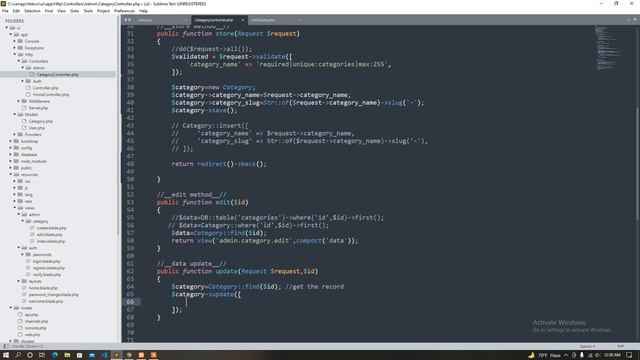Open the notification center icon
This screenshot has height=360, width=640.
click(629, 355)
